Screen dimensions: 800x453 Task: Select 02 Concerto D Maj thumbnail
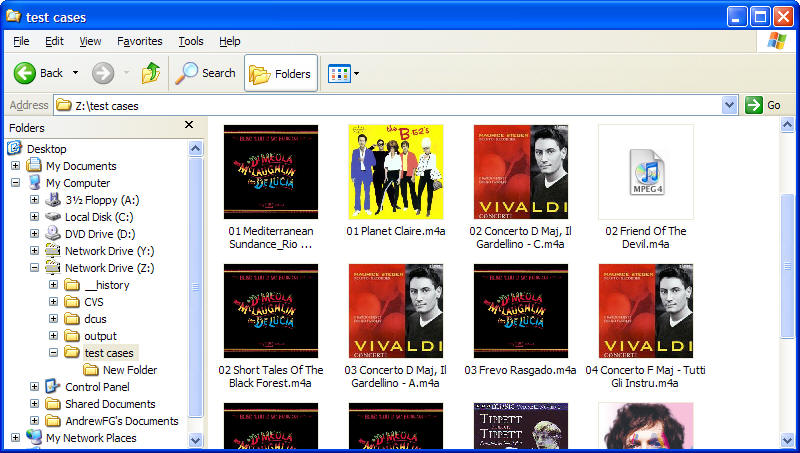click(x=521, y=172)
